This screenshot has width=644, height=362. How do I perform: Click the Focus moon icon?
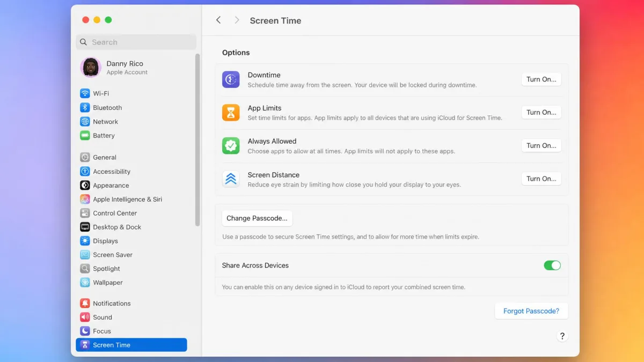pyautogui.click(x=85, y=331)
